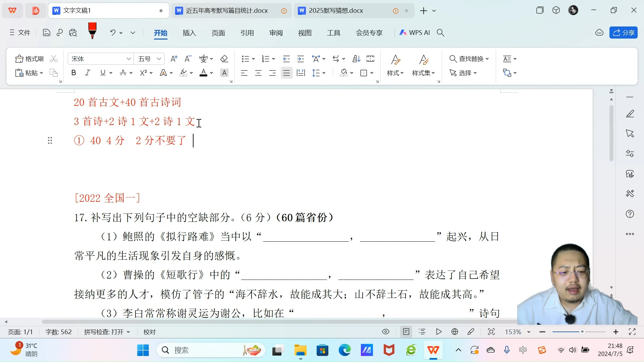Switch to the 页面 (Page) tab
Image resolution: width=644 pixels, height=362 pixels.
[218, 33]
